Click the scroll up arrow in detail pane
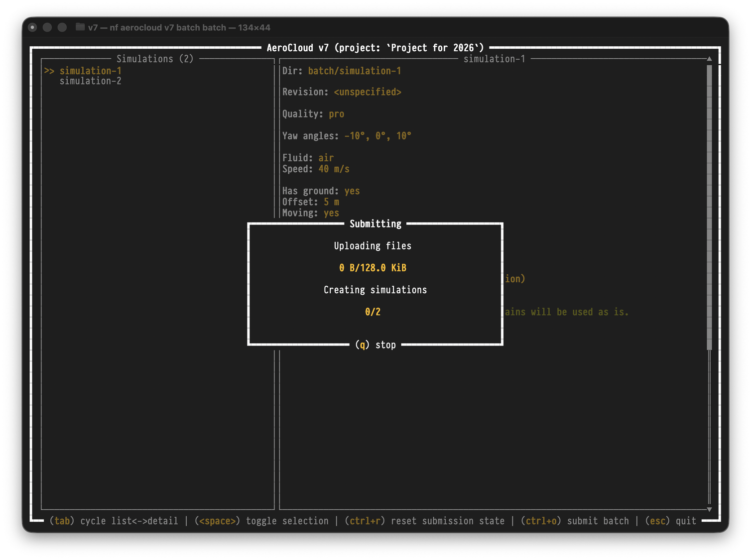The width and height of the screenshot is (751, 560). [709, 59]
